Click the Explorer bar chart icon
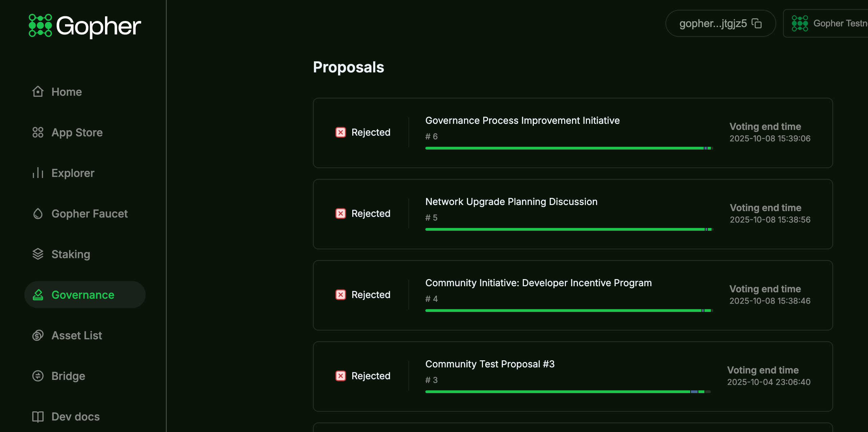Screen dimensions: 868x432 [38, 173]
